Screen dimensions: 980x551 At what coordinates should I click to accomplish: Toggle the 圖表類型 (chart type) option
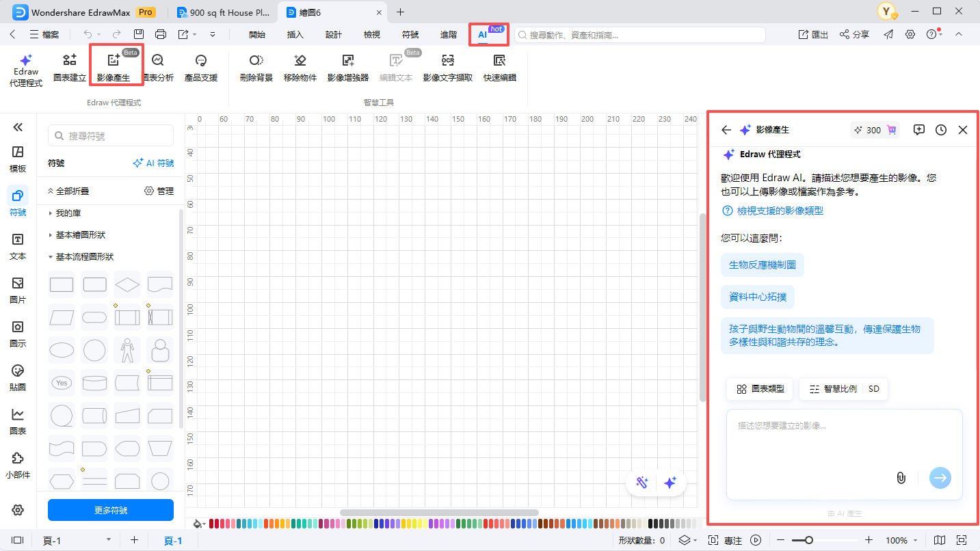[759, 388]
